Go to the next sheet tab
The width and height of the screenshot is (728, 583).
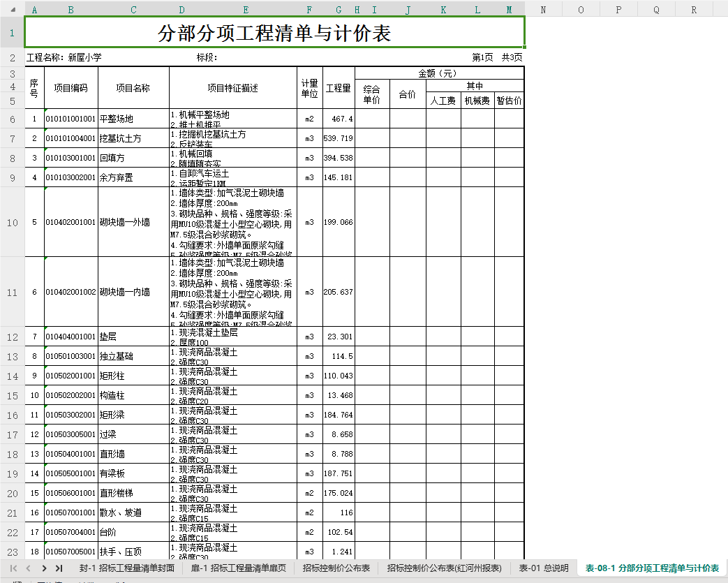(x=44, y=568)
